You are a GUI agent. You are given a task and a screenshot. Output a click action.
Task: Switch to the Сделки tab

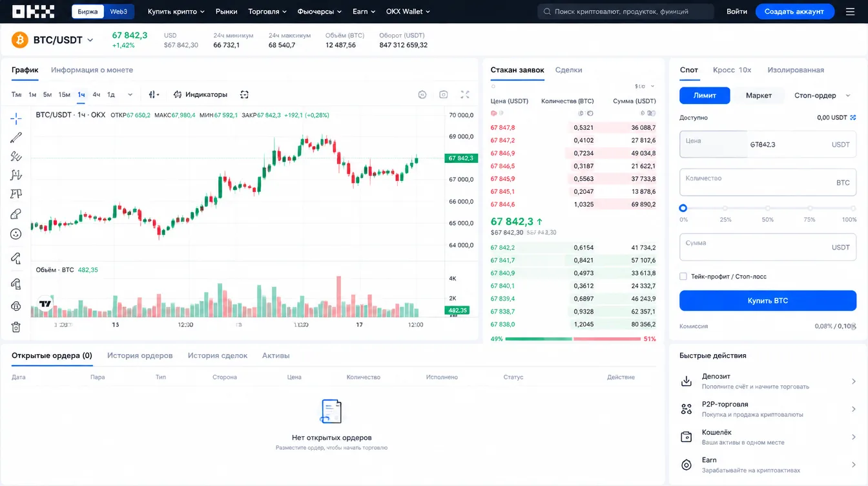(x=568, y=70)
